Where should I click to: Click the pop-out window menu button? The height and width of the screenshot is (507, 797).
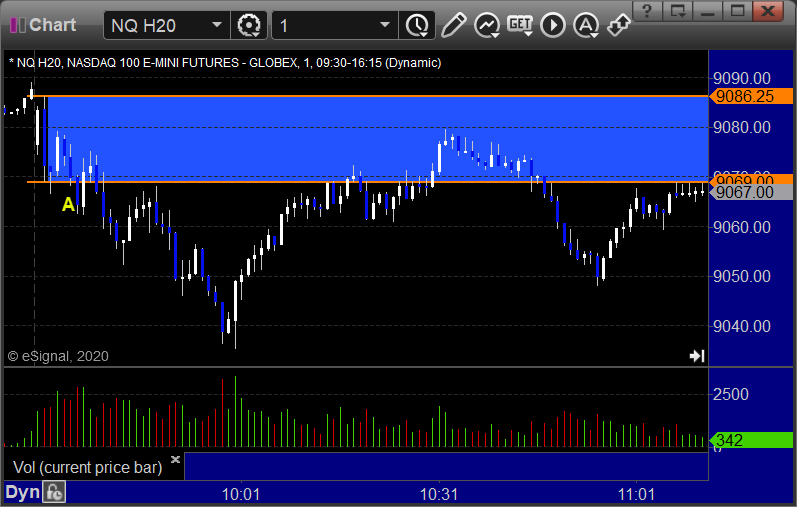(678, 11)
